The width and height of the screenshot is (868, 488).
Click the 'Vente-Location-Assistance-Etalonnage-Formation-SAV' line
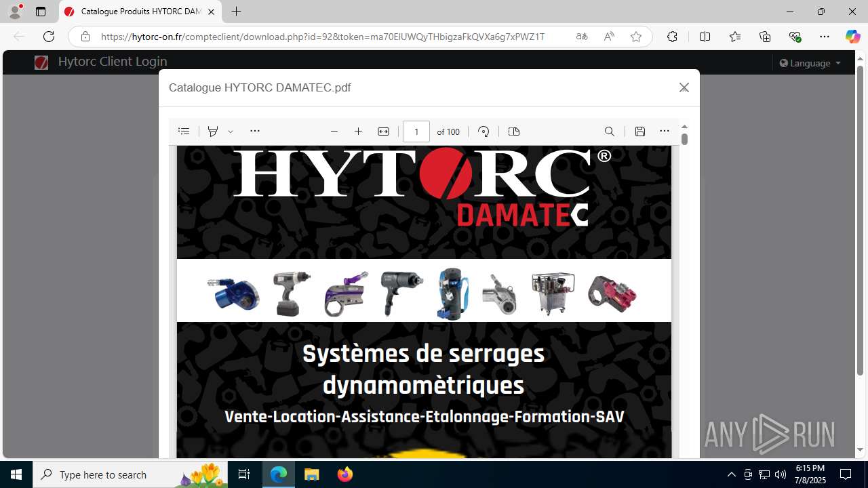425,416
